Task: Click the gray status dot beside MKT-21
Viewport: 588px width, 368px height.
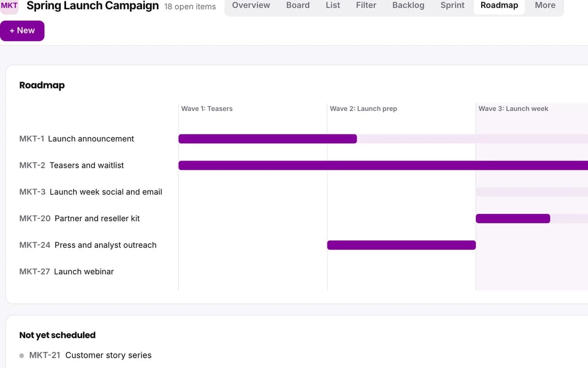Action: click(x=22, y=356)
